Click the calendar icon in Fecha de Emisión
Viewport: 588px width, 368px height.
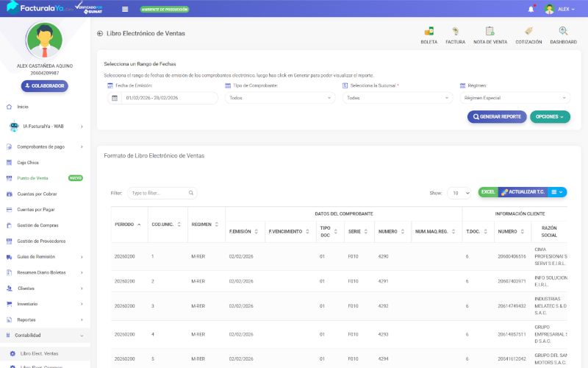115,98
